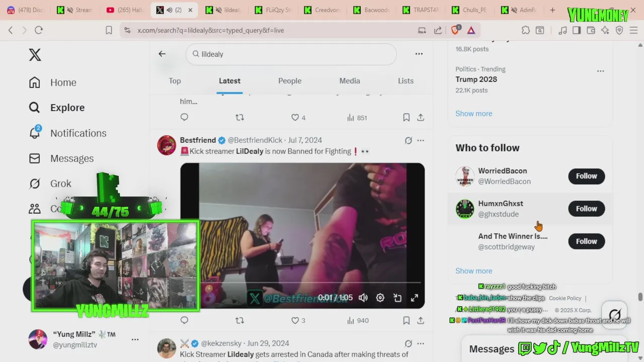Open options for Trump 2028 trend
The width and height of the screenshot is (644, 362).
point(600,71)
